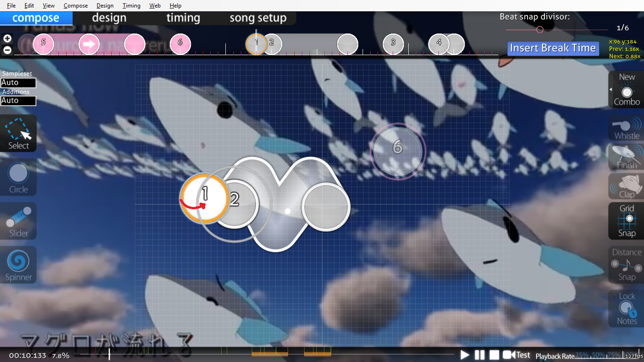Switch to the compose tab

(x=36, y=18)
